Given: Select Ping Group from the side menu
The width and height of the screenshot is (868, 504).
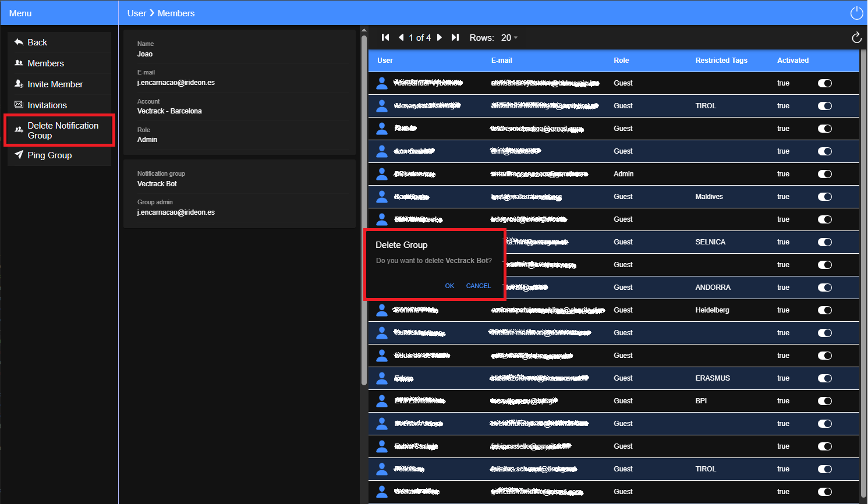Looking at the screenshot, I should click(x=59, y=155).
